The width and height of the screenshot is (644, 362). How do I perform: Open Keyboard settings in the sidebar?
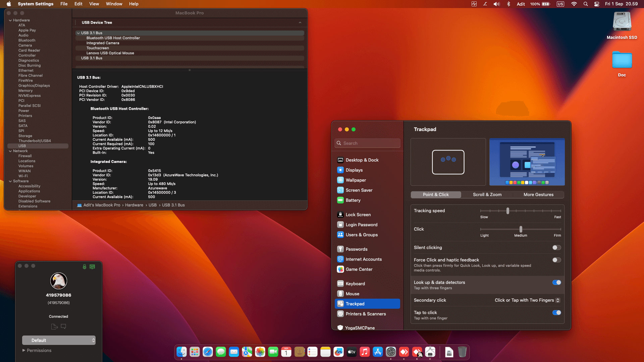356,283
